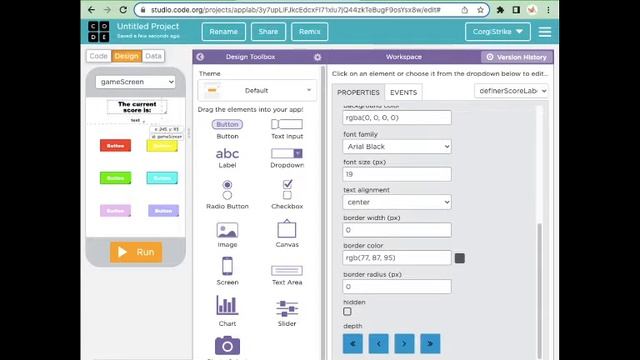
Task: Open the hamburger menu in header
Action: point(545,32)
